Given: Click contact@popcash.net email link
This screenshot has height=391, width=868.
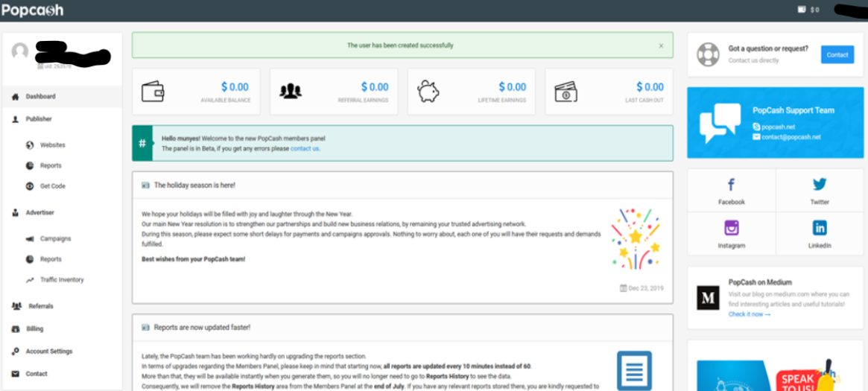Looking at the screenshot, I should point(787,136).
